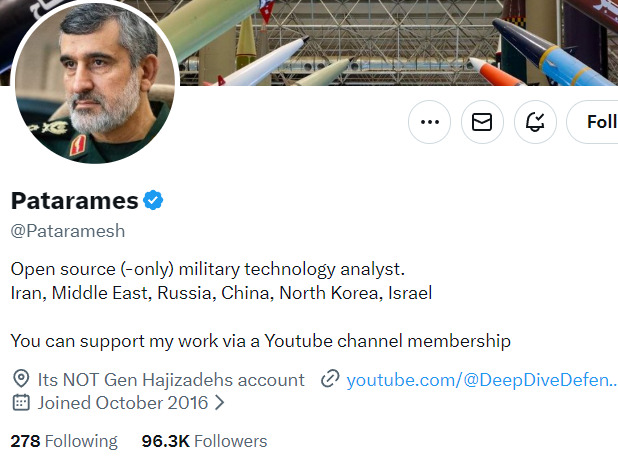Click the location pin icon
Screen dimensions: 618x464
click(x=21, y=380)
